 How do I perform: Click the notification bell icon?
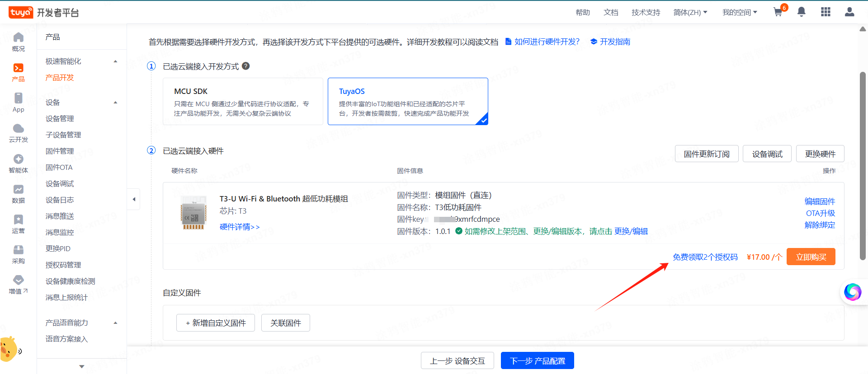(801, 12)
